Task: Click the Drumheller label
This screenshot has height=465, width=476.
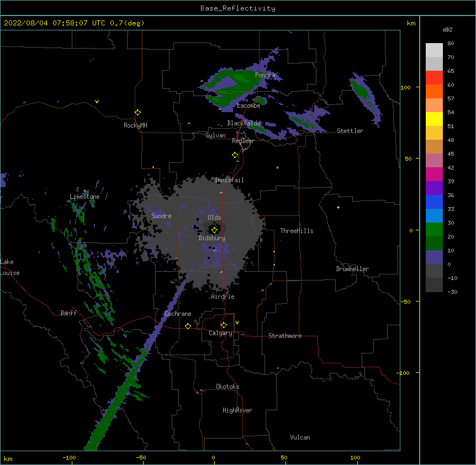Action: 352,269
